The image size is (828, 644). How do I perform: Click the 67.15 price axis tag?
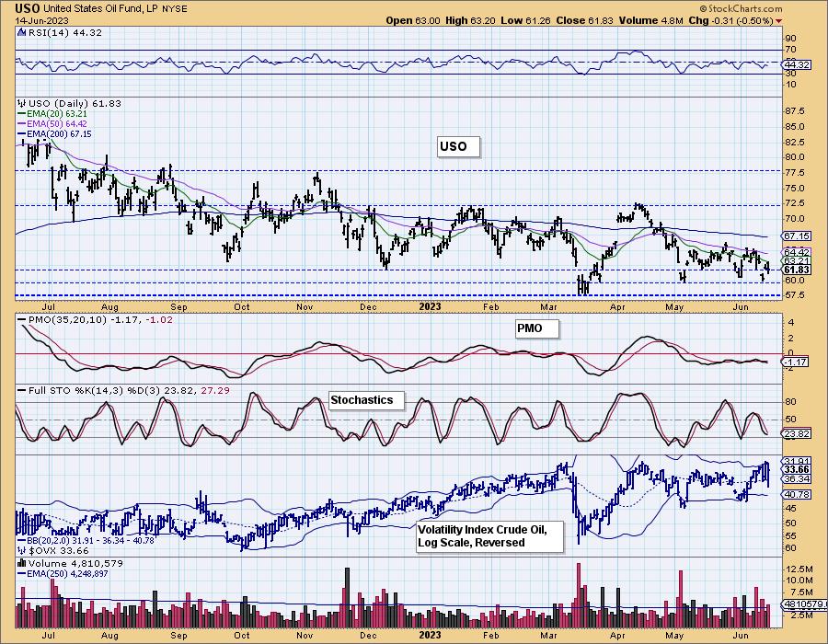(797, 236)
